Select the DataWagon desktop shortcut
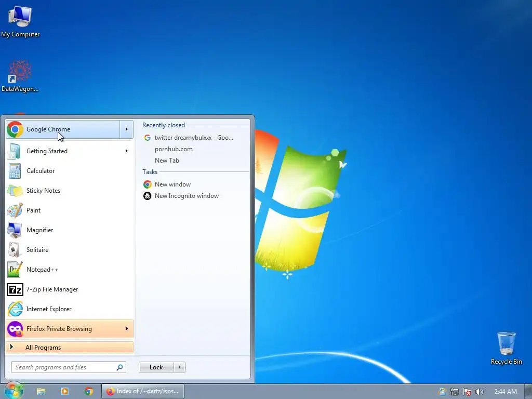 (20, 76)
